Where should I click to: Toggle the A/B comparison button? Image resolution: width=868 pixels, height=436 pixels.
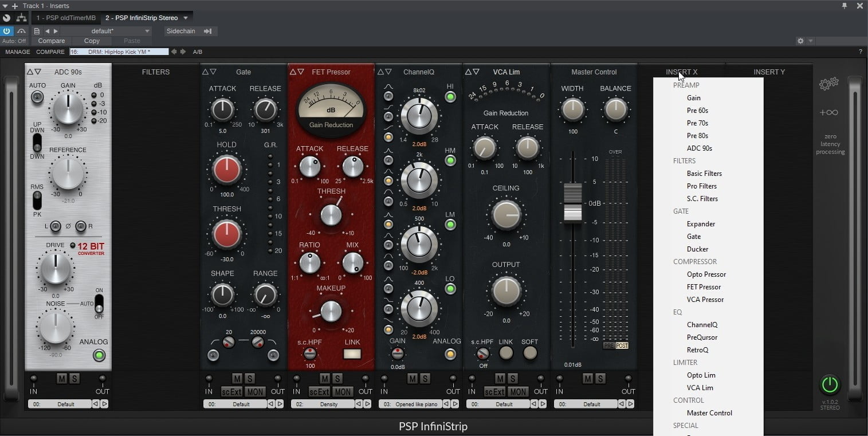[x=197, y=52]
